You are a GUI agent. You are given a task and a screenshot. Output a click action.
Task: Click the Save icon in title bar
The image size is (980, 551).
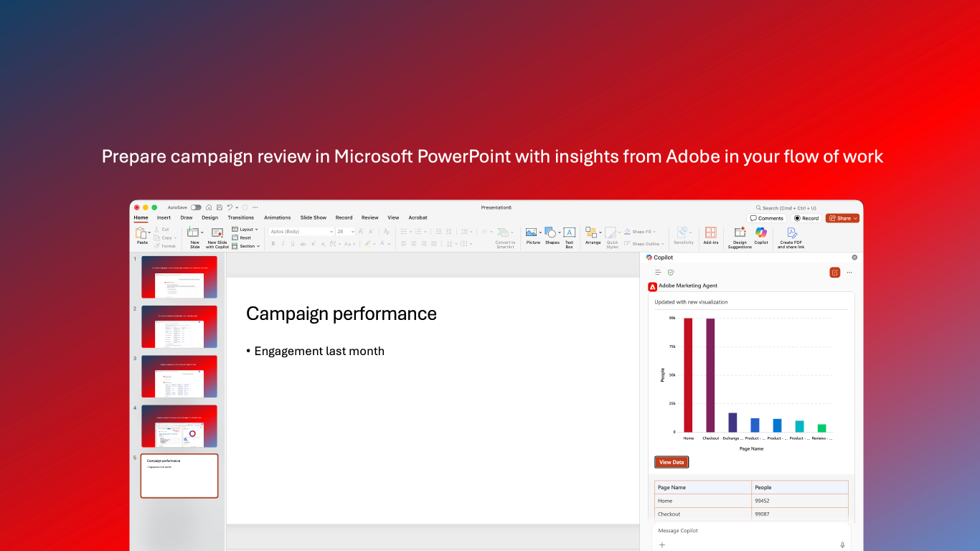click(x=219, y=207)
